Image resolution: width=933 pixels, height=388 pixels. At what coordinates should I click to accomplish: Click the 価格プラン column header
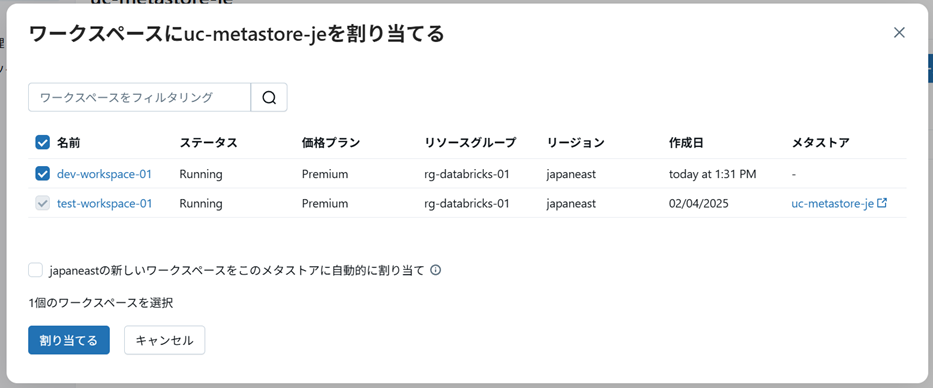tap(331, 143)
